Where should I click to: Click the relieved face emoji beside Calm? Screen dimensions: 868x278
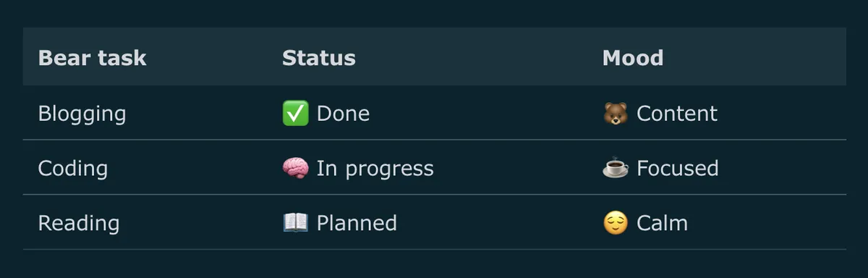pyautogui.click(x=616, y=223)
